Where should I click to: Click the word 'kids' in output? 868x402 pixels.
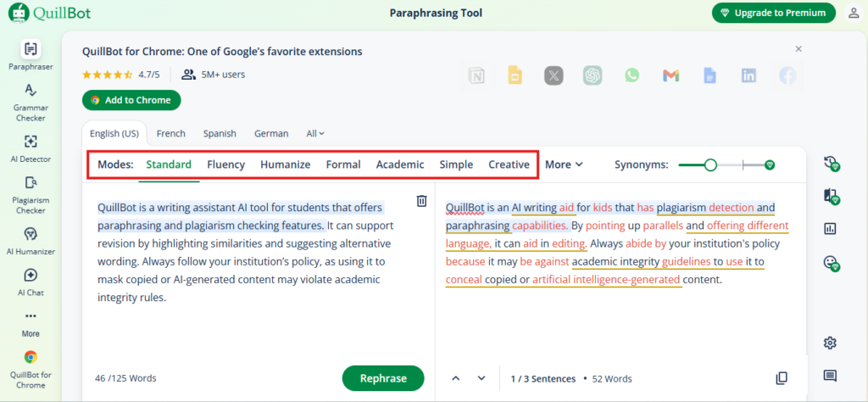pyautogui.click(x=603, y=208)
